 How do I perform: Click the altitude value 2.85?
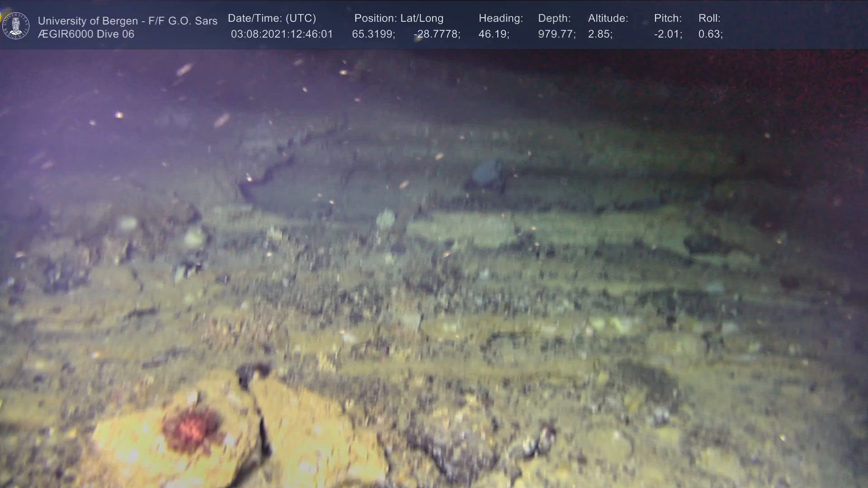coord(600,34)
